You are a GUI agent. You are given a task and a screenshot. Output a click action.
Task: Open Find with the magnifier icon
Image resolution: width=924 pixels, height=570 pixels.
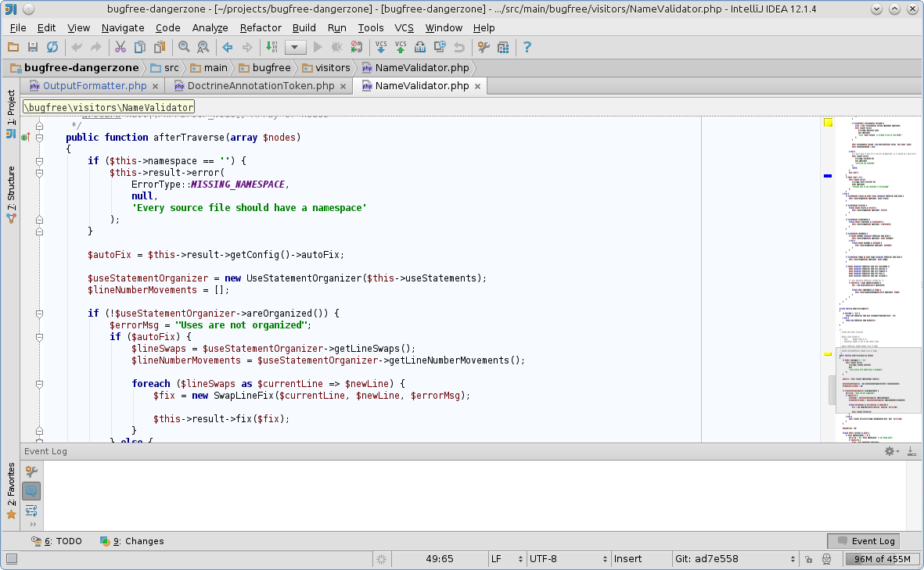pyautogui.click(x=184, y=48)
